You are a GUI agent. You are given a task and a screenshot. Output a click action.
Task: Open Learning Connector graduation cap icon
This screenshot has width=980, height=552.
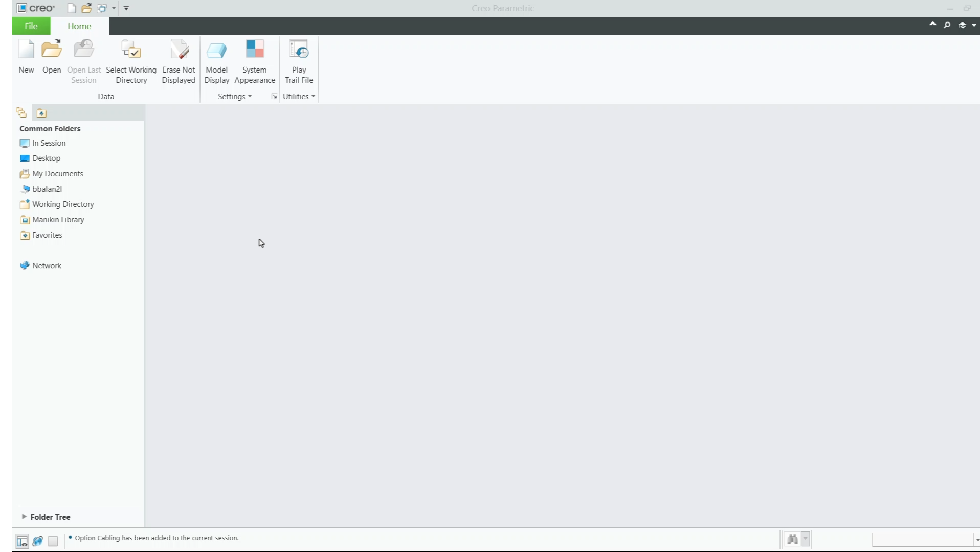[962, 25]
